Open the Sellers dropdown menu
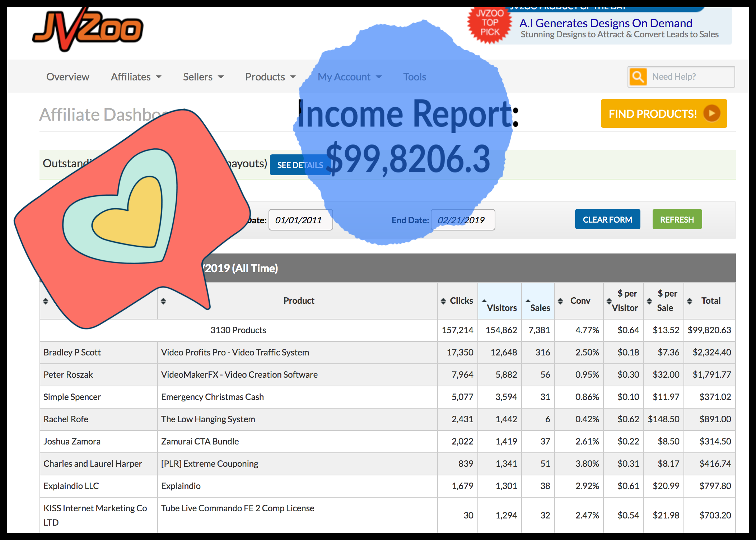756x540 pixels. pos(203,77)
